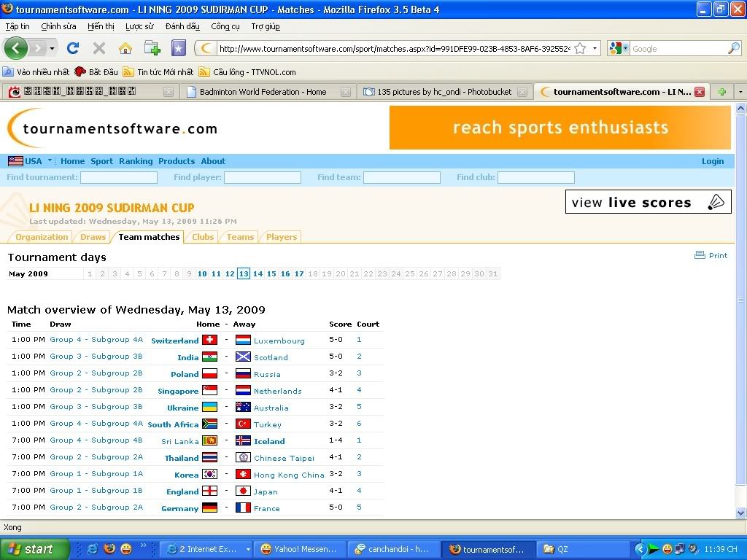Click the USA flag language icon

point(15,161)
